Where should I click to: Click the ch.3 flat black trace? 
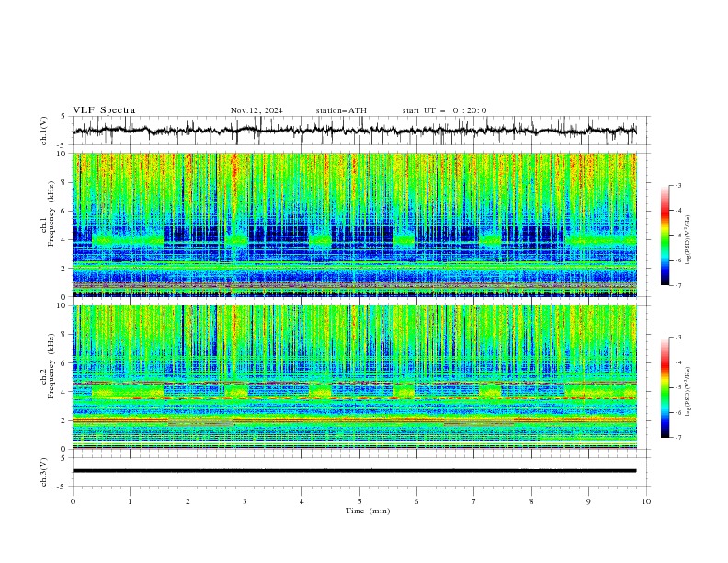pos(354,471)
